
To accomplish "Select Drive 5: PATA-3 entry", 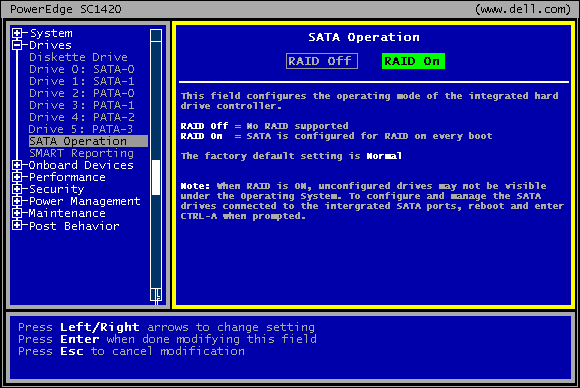I will tap(81, 129).
